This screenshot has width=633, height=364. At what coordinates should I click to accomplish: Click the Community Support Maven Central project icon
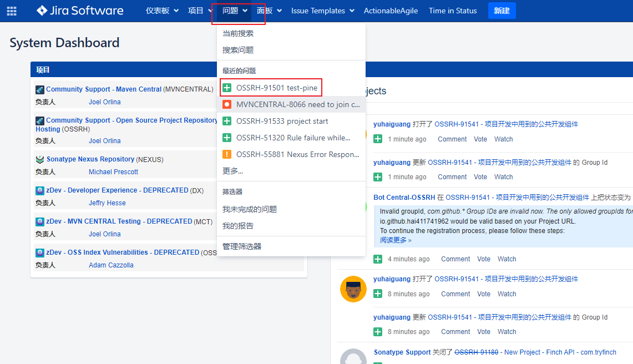tap(39, 90)
